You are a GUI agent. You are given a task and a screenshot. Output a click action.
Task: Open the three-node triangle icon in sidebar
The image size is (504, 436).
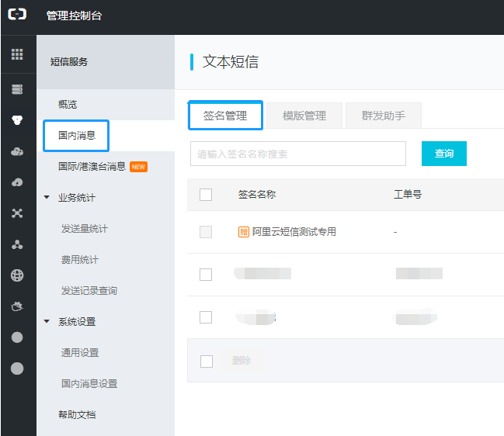click(x=17, y=244)
